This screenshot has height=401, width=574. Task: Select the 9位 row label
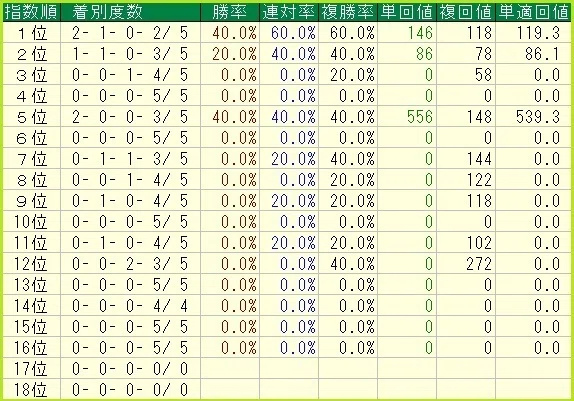32,201
